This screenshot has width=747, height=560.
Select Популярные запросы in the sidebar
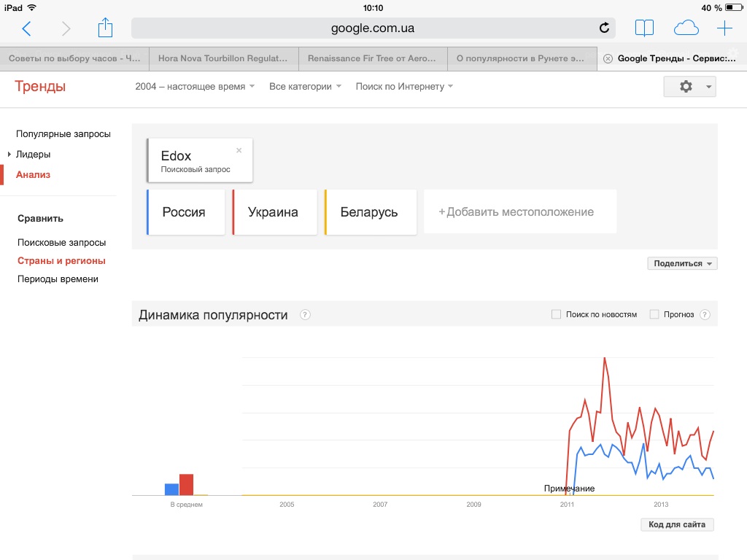[x=63, y=134]
